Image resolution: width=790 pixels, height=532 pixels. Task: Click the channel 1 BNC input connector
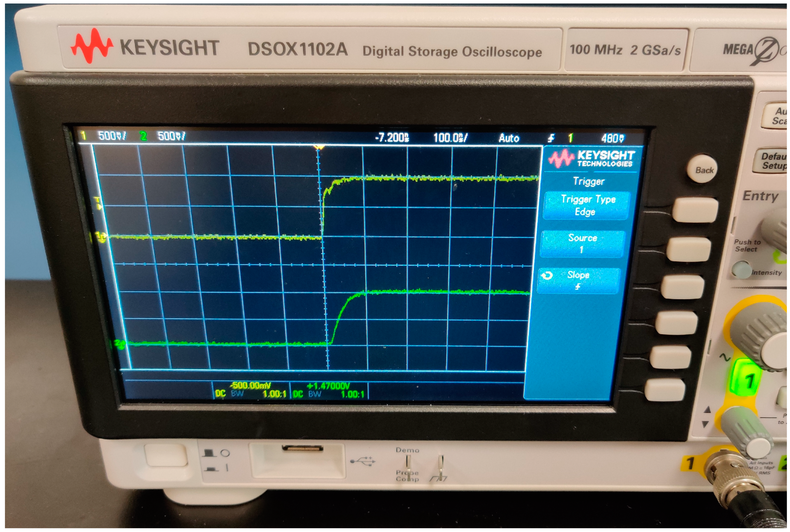(734, 479)
